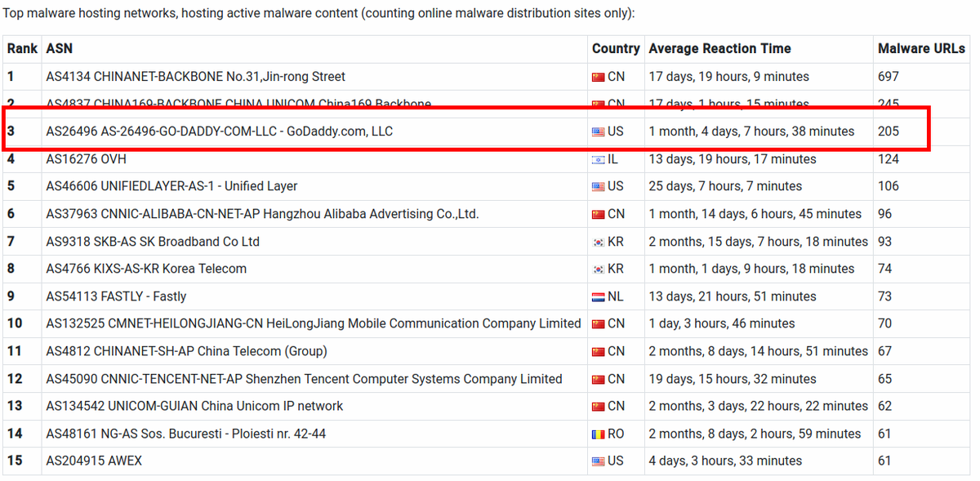Click reaction time 2 months, 3 days, 22 hours, 22 minutes

(x=759, y=406)
